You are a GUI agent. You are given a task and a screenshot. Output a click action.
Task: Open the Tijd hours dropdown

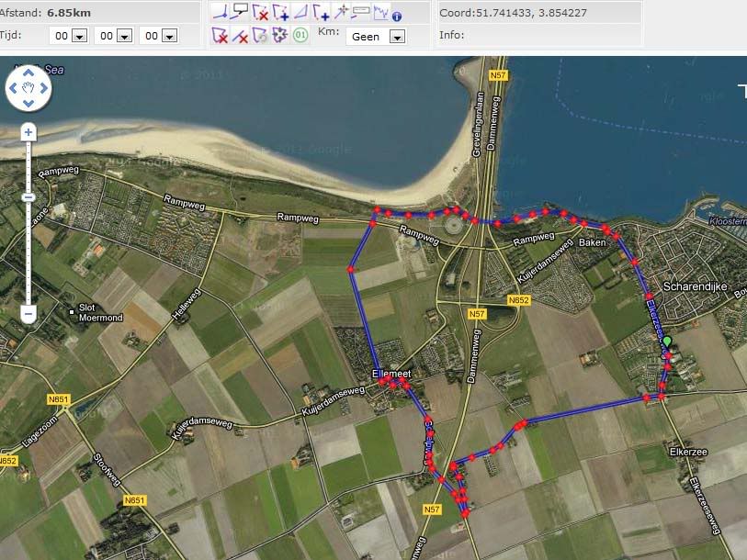click(79, 36)
